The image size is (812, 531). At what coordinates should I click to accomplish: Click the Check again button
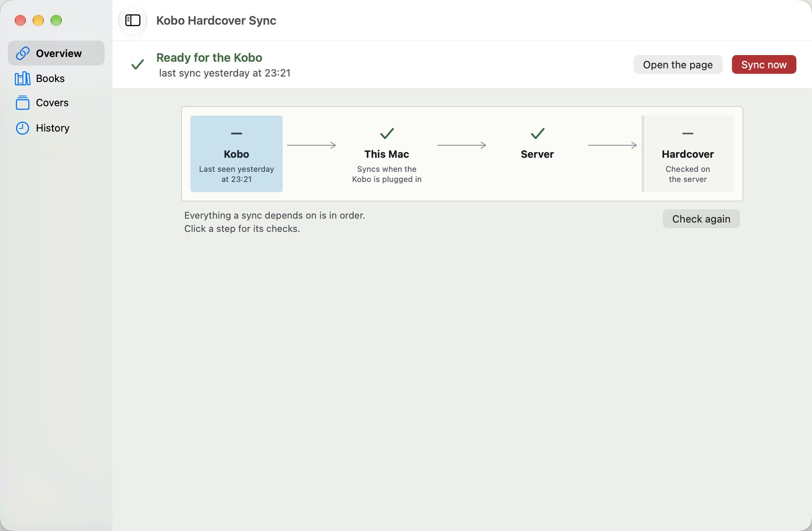click(701, 219)
